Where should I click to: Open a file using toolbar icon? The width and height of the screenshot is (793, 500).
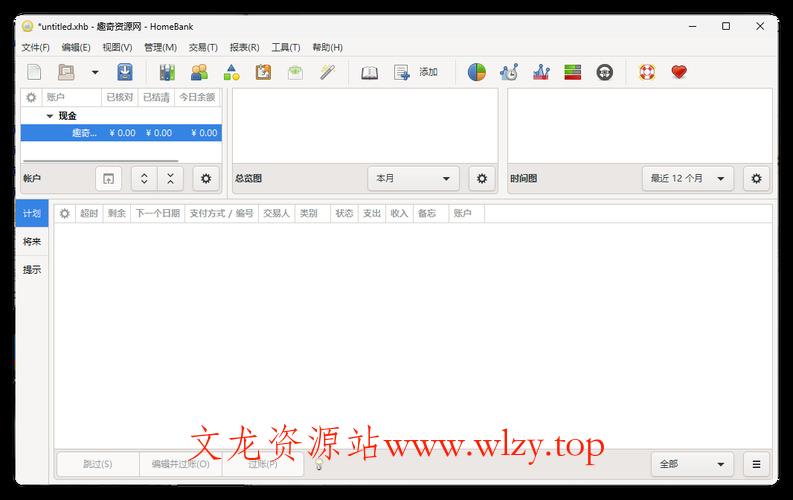click(66, 72)
